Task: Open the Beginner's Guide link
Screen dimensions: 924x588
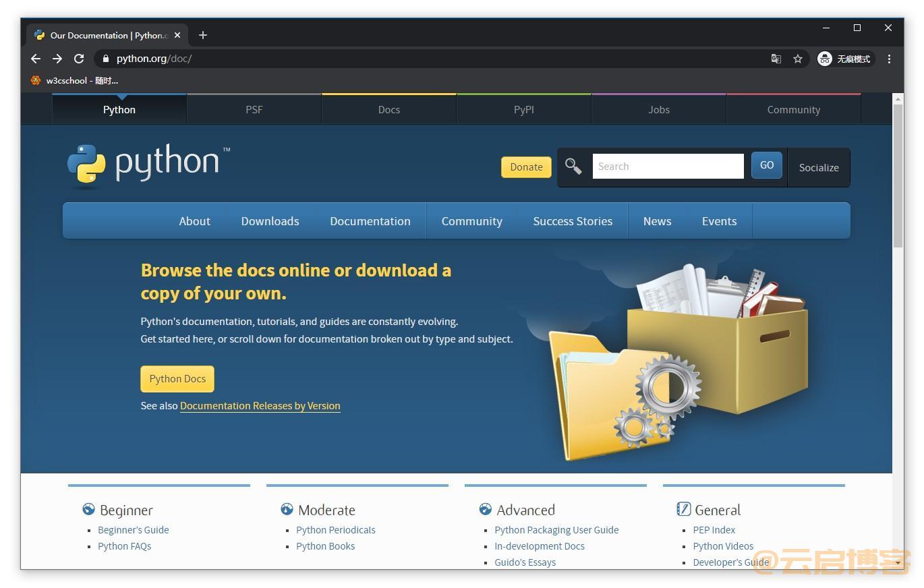Action: click(134, 530)
